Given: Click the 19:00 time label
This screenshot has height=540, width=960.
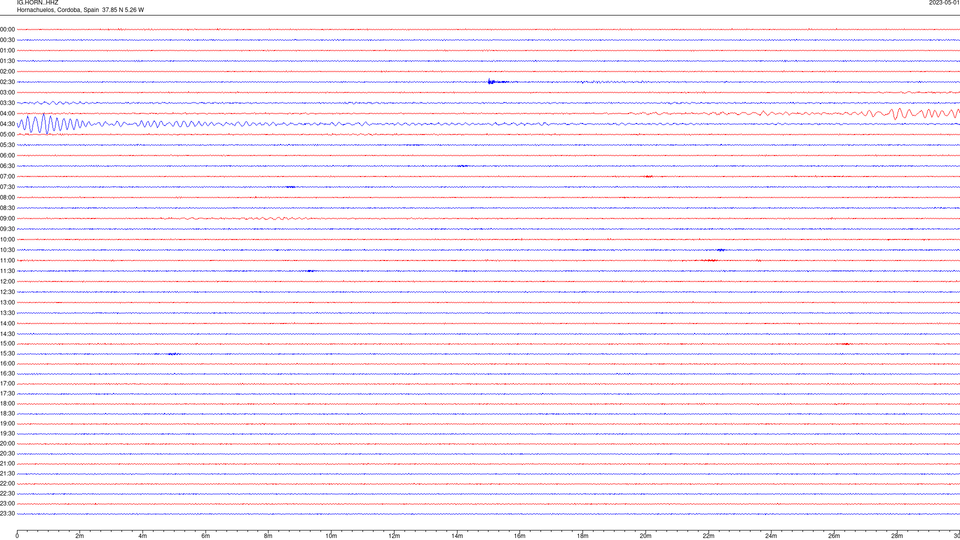Looking at the screenshot, I should 7,424.
